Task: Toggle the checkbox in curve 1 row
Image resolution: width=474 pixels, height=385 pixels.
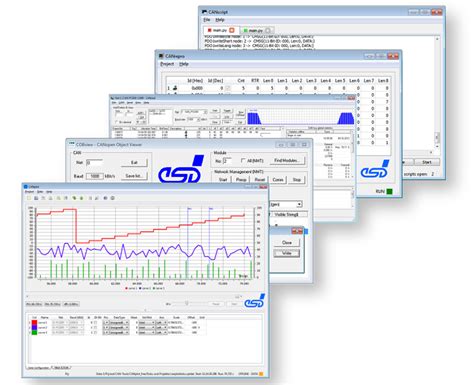Action: pos(95,323)
